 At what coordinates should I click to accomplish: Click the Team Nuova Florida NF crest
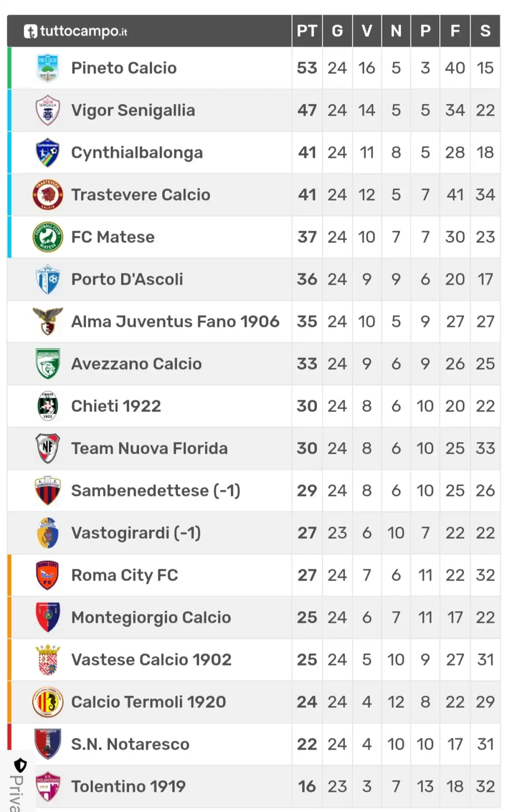click(x=48, y=448)
